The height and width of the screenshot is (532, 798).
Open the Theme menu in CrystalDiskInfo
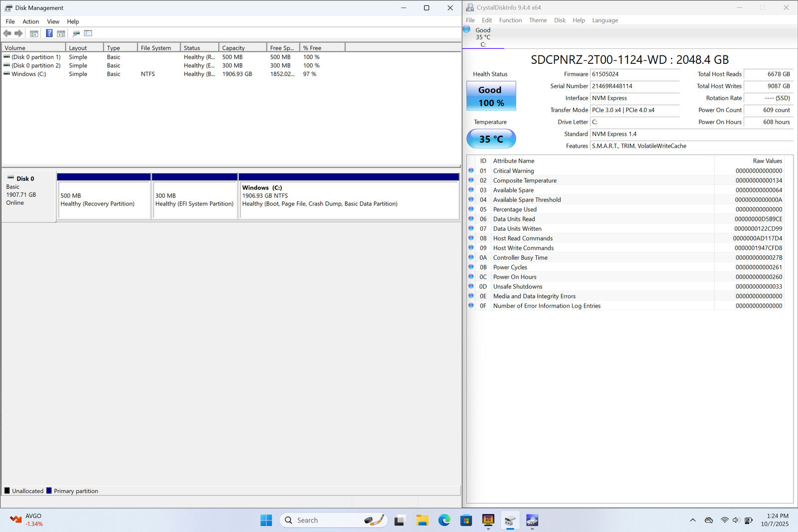pos(538,20)
